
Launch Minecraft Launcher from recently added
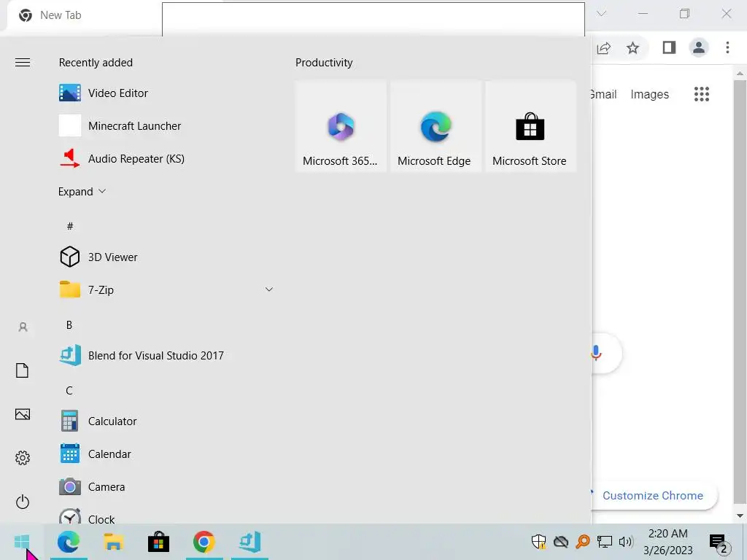167,125
